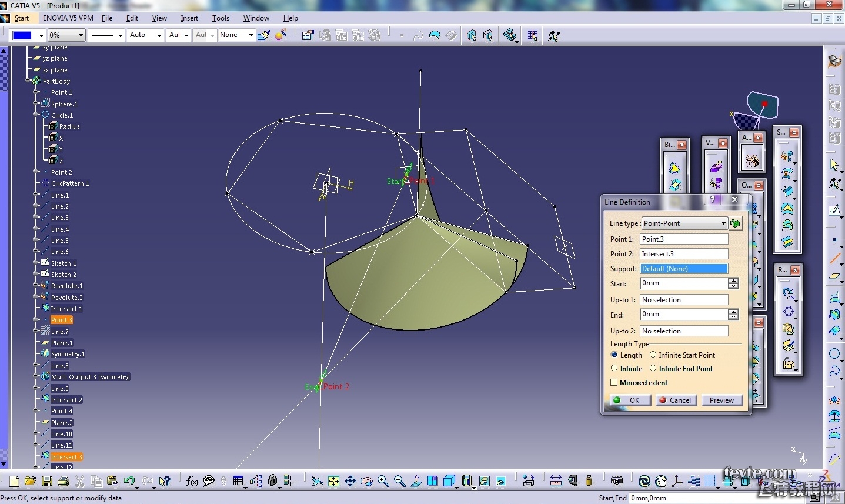Click OK in Line Definition dialog
Image resolution: width=845 pixels, height=504 pixels.
630,400
